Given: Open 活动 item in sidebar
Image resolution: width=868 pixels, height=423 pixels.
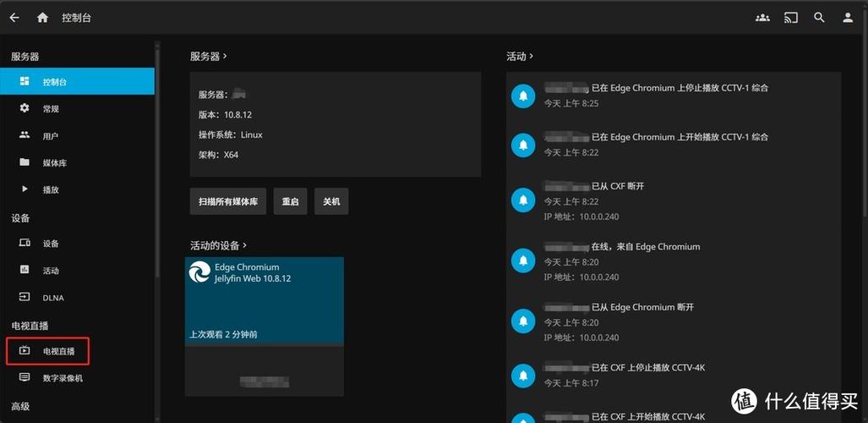Looking at the screenshot, I should (x=77, y=271).
